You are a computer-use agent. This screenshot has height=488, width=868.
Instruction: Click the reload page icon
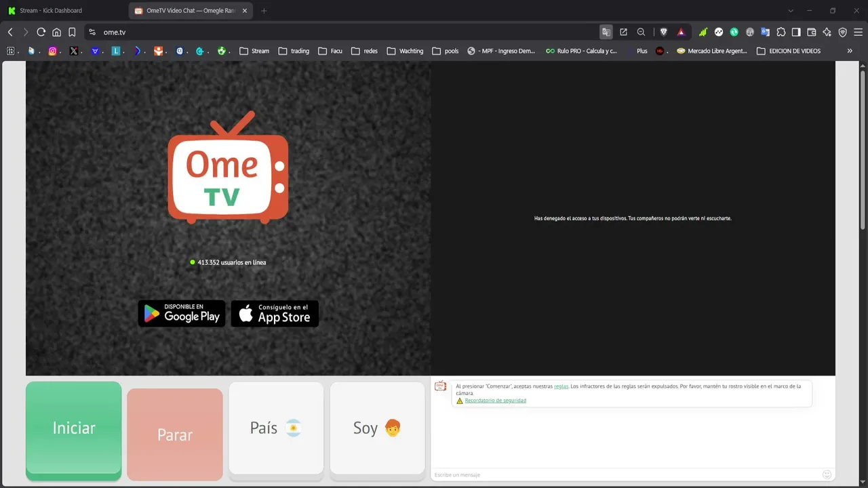41,32
